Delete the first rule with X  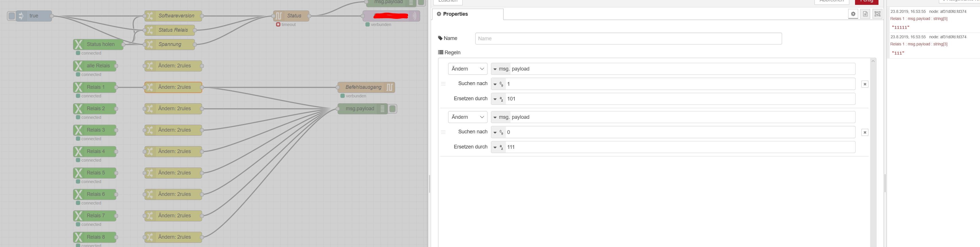pyautogui.click(x=865, y=84)
